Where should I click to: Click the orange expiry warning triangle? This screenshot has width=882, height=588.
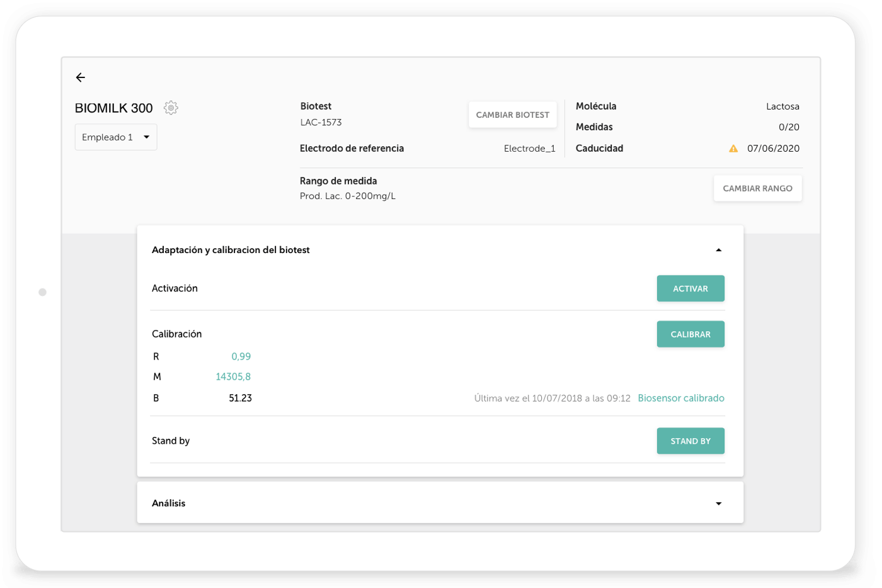point(733,149)
